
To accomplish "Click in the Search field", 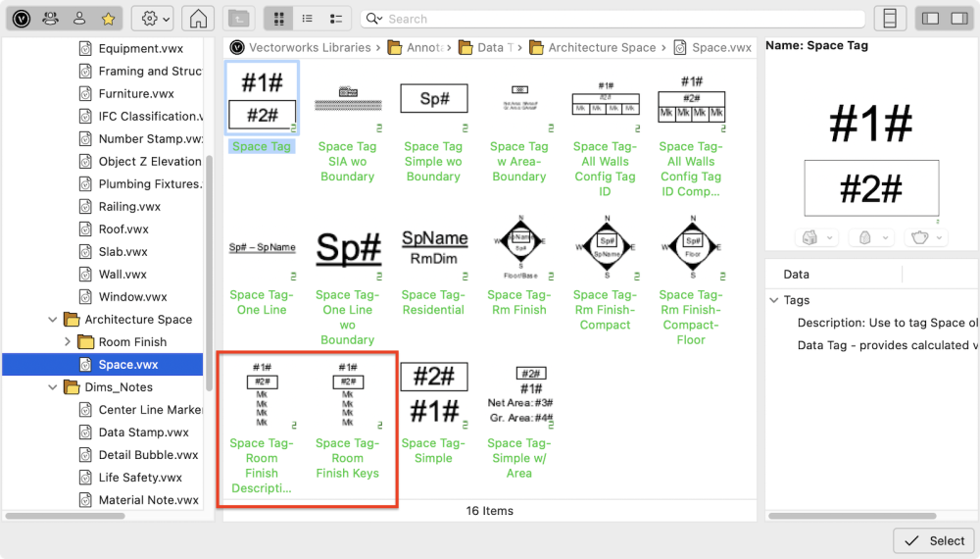I will (617, 19).
